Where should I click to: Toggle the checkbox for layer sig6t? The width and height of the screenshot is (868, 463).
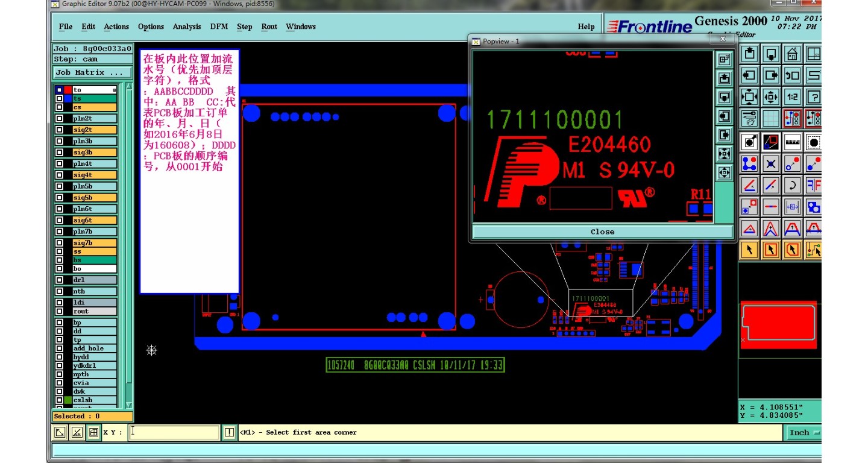click(x=59, y=221)
